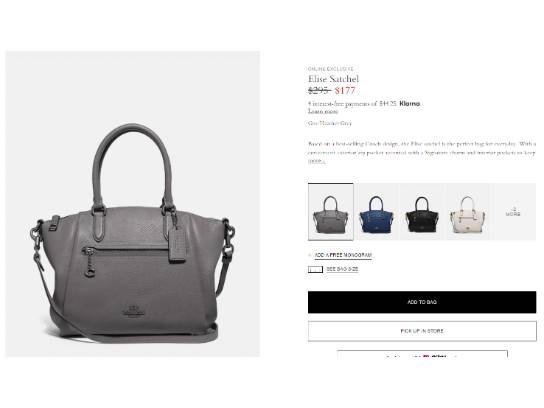Choose the Pick Up In Store button
Viewport: 544px width, 408px height.
coord(422,331)
